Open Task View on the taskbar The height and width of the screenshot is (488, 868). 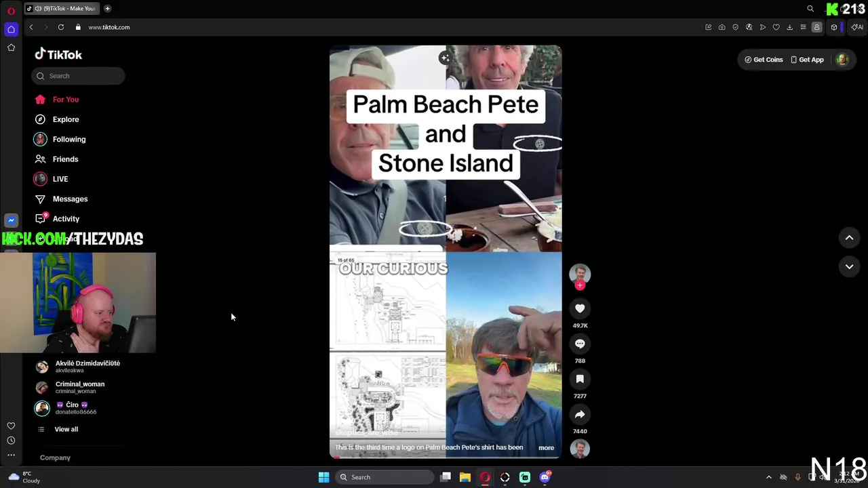(x=446, y=477)
